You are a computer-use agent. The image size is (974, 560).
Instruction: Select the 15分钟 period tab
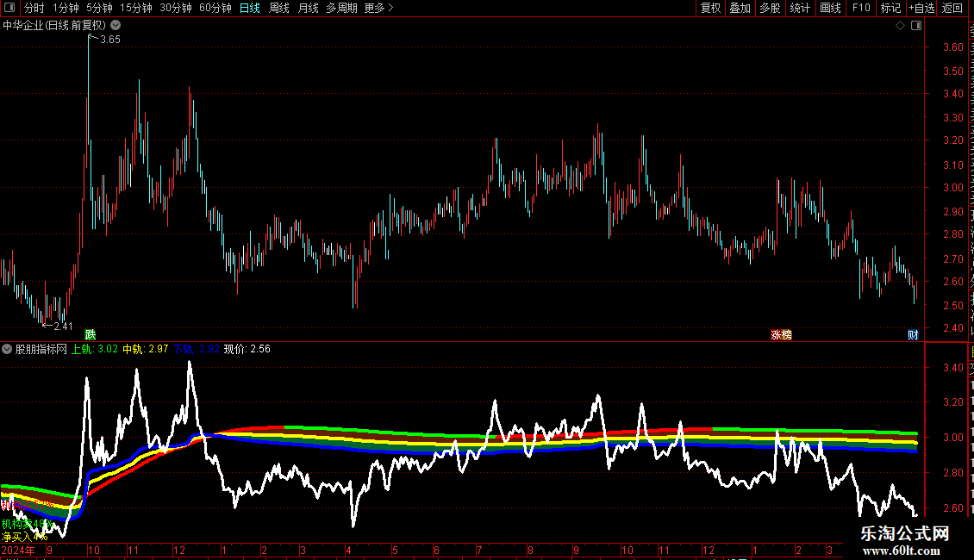pyautogui.click(x=136, y=8)
